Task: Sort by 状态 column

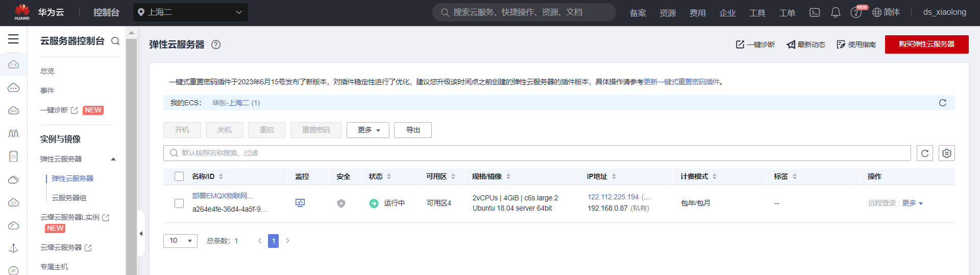Action: [x=389, y=176]
